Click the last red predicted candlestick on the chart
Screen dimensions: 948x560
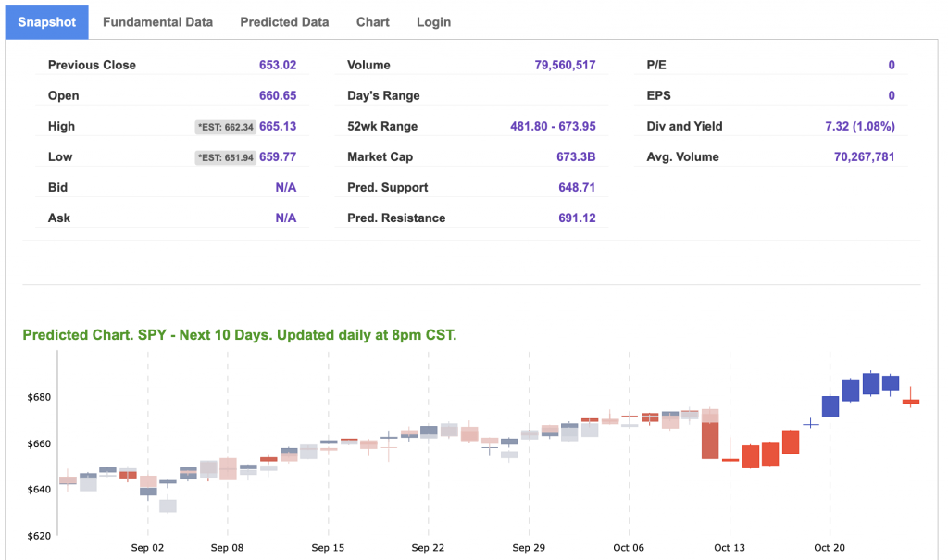point(910,402)
